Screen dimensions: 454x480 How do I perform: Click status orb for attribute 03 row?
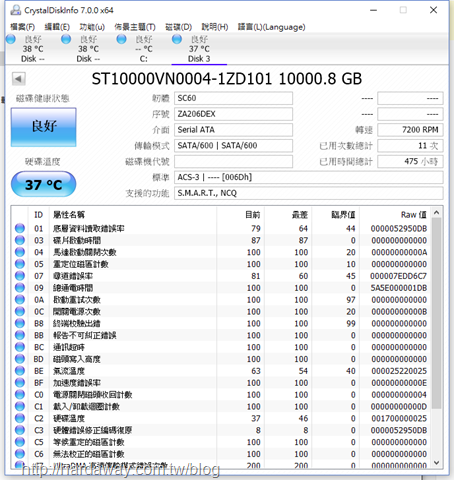point(20,240)
